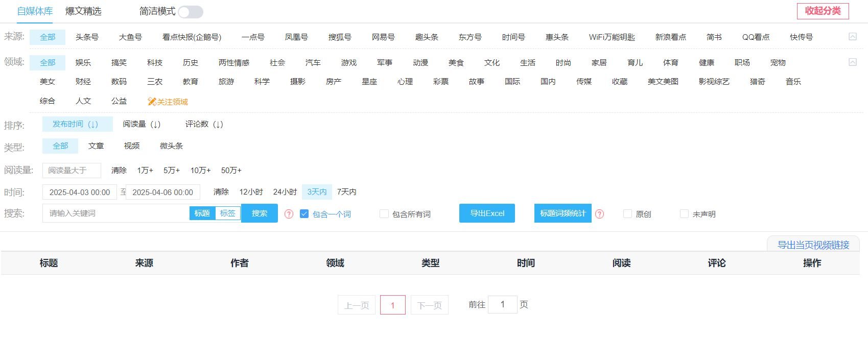868x337 pixels.
Task: Click 导出当页视频链接
Action: [813, 245]
